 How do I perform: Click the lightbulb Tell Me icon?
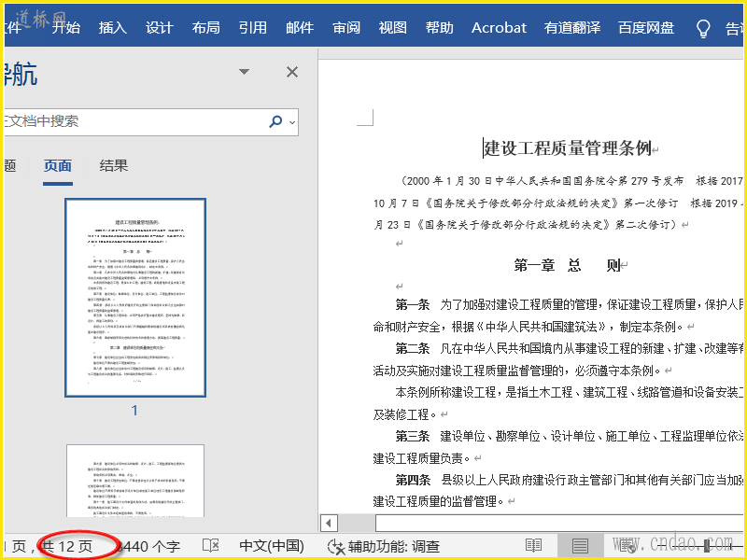[703, 29]
